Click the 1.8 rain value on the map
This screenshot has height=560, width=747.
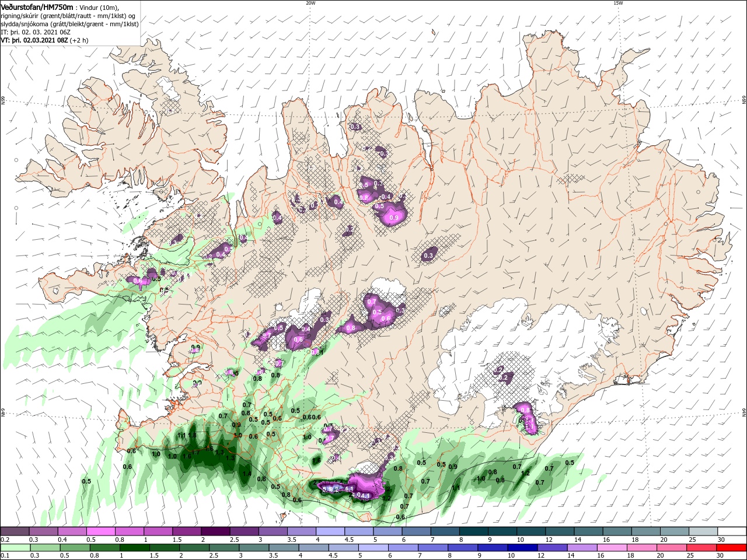[192, 435]
